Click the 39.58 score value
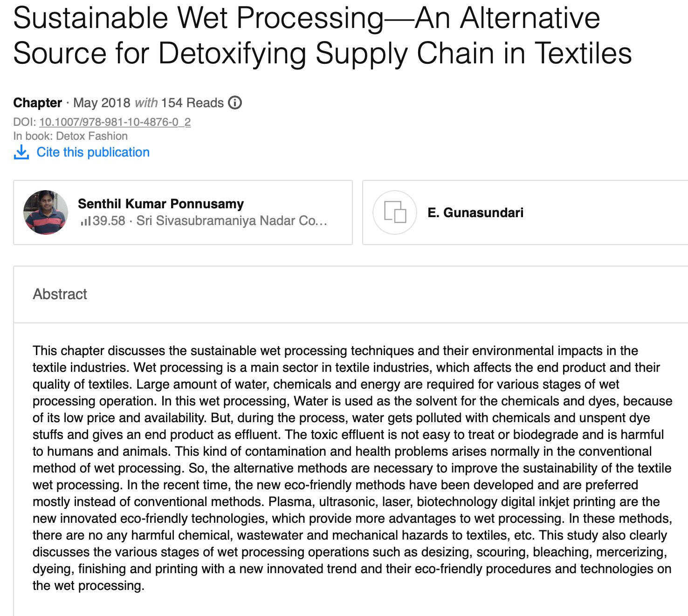The height and width of the screenshot is (616, 688). pos(109,220)
